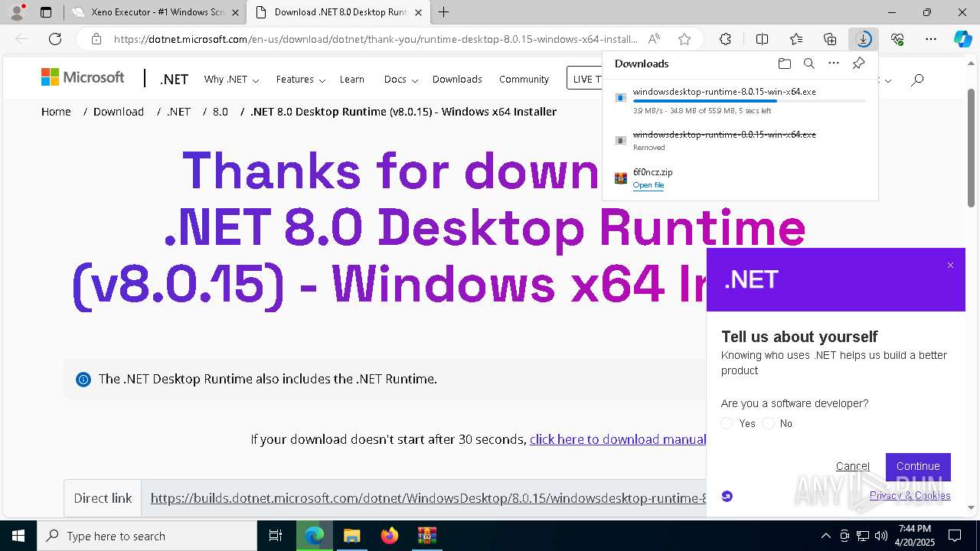Go to Download breadcrumb

(119, 112)
